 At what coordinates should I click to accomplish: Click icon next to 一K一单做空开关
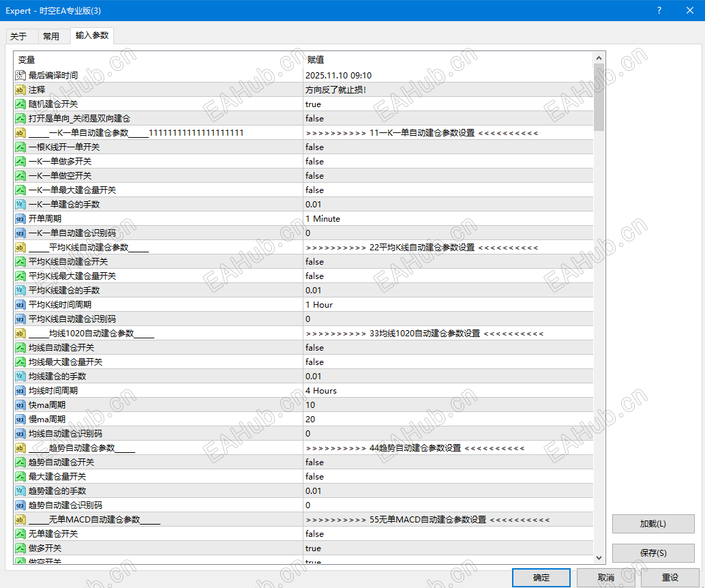click(20, 176)
